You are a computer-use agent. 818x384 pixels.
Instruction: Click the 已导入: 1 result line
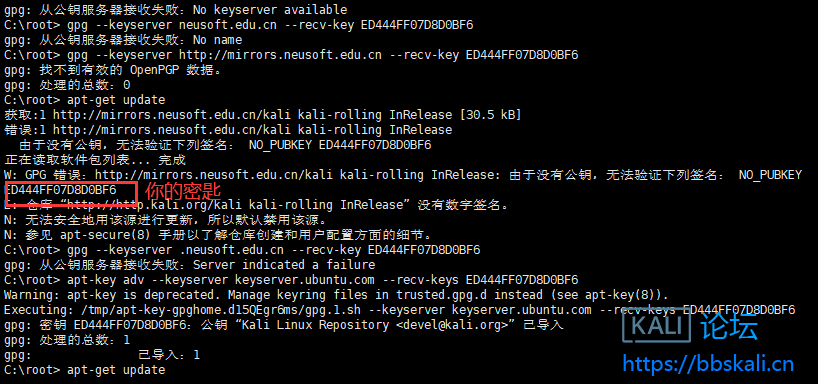[x=169, y=355]
